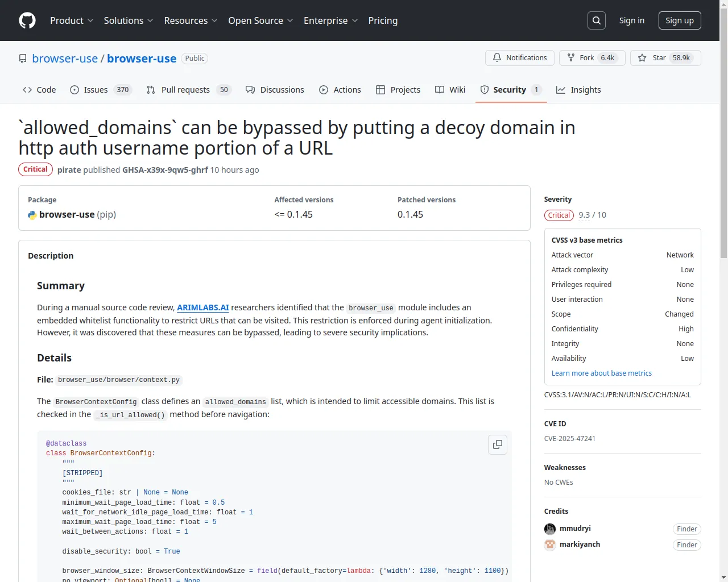Click the Public badge

click(x=195, y=59)
